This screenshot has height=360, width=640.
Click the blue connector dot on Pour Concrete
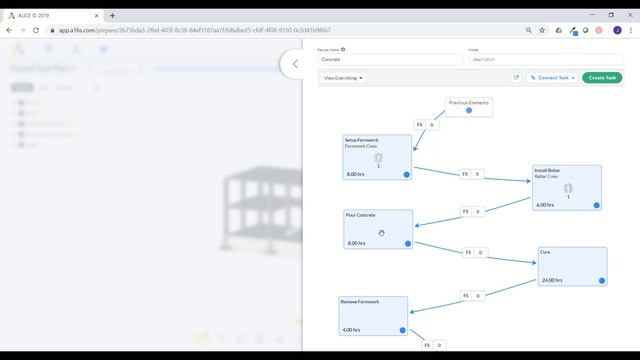(408, 244)
